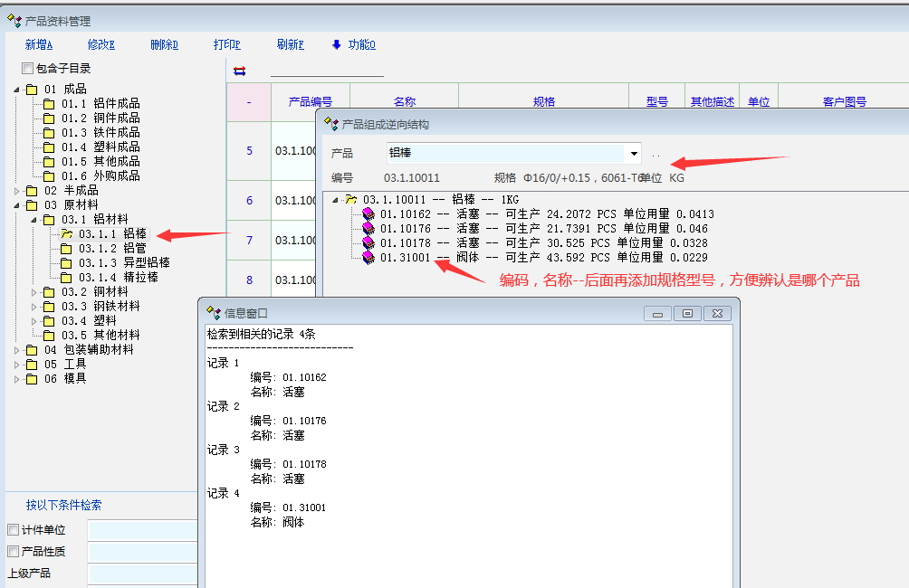Click the book icon beside 01.31001 阀体
Screen dimensions: 909x588
[x=368, y=258]
